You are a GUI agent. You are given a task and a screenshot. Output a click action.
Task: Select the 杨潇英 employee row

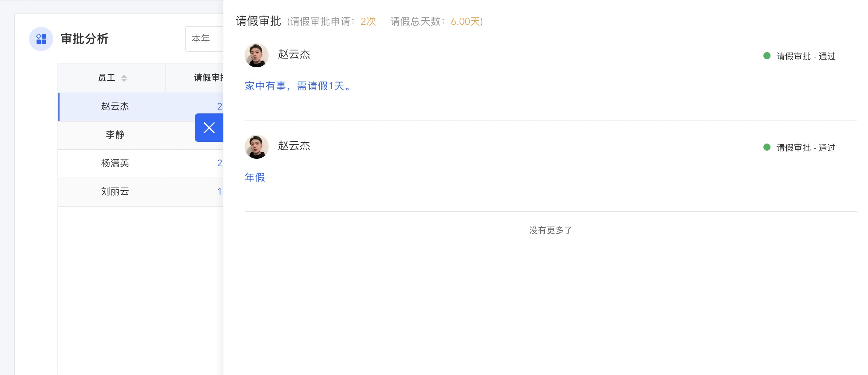point(115,163)
